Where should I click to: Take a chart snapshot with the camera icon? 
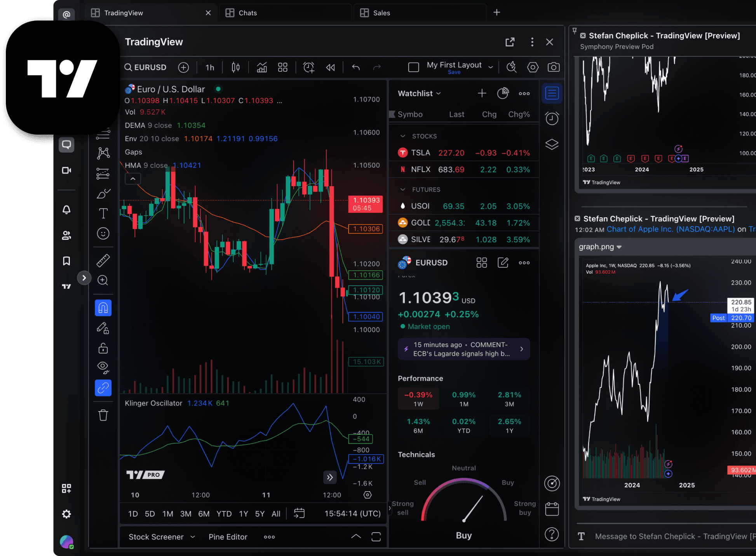tap(553, 67)
